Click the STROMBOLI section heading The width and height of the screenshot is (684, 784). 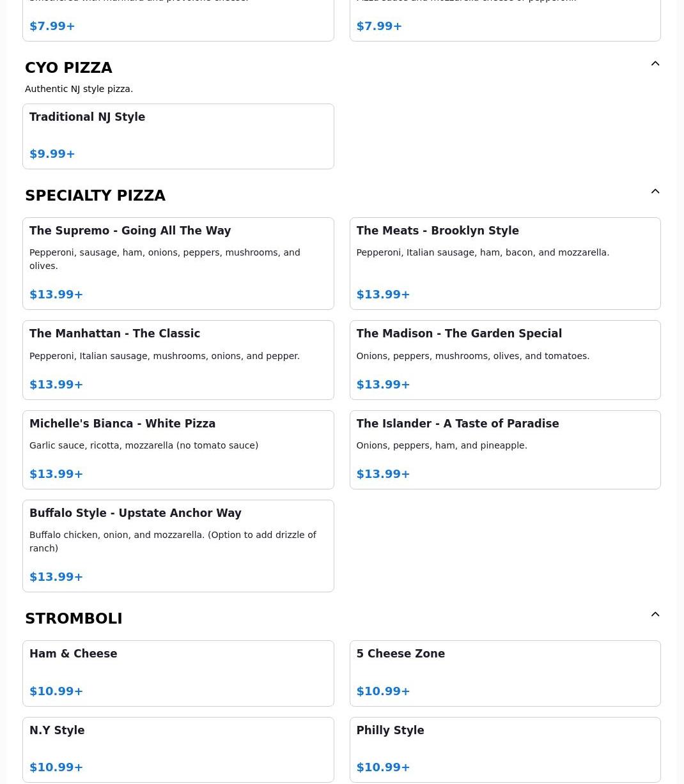[x=74, y=619]
